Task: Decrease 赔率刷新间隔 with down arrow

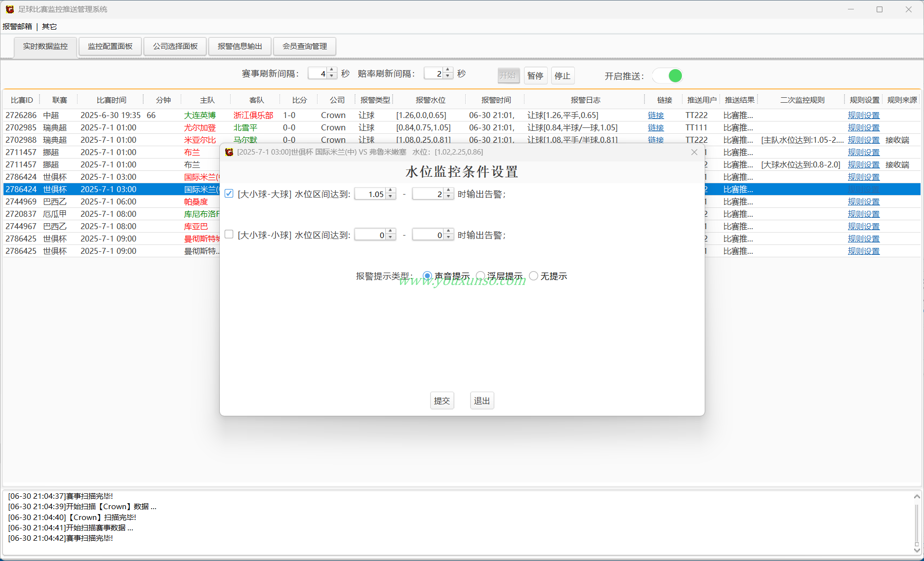Action: 448,77
